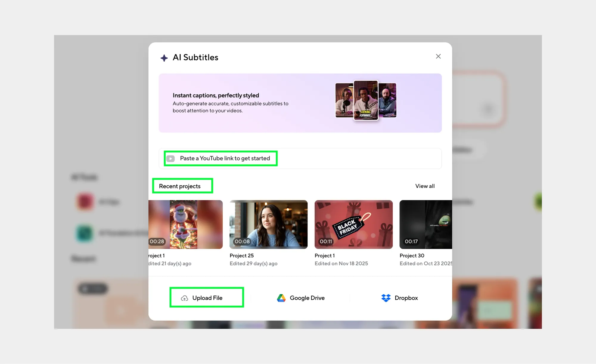Screen dimensions: 596x364
Task: Click the podcast preview images in banner
Action: pos(366,100)
